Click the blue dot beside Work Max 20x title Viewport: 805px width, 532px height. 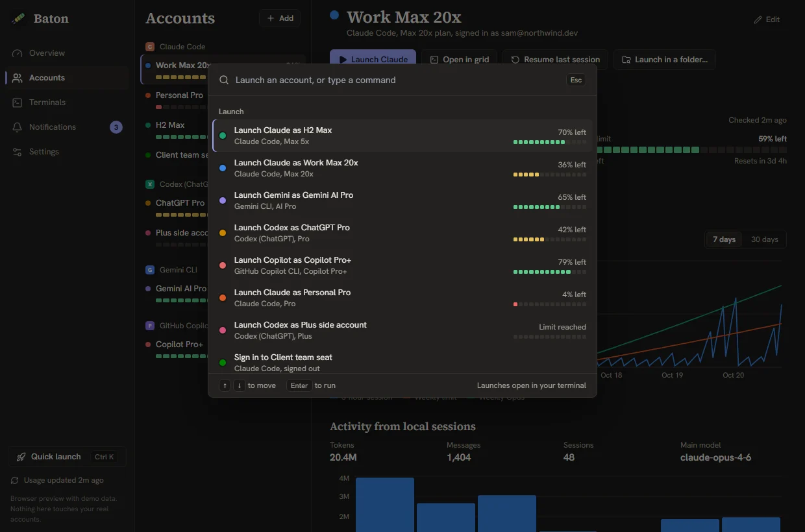(x=334, y=15)
